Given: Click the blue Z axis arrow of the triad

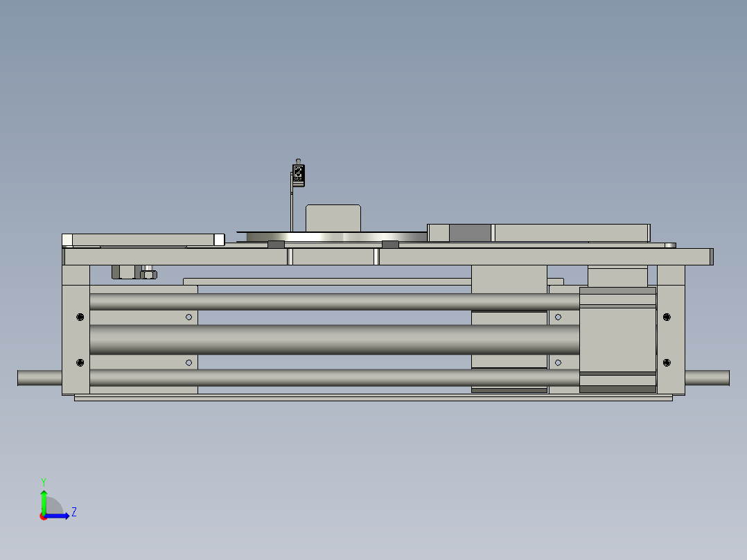Looking at the screenshot, I should pyautogui.click(x=58, y=516).
